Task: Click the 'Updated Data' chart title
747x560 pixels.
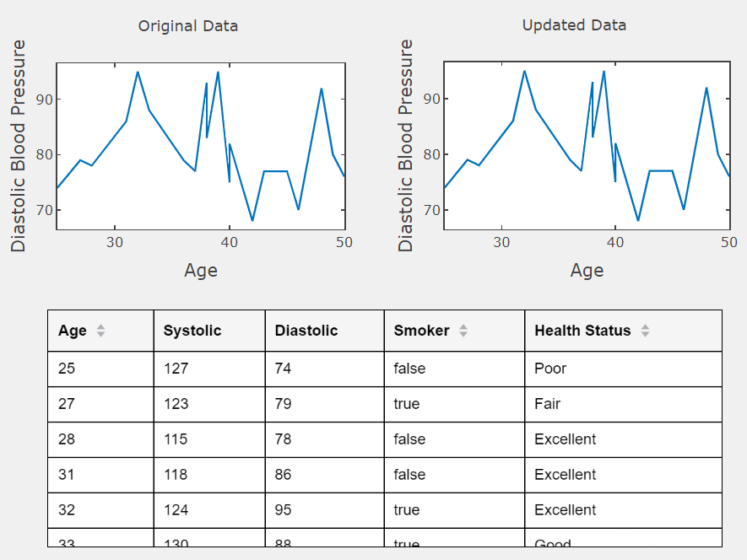Action: 574,25
